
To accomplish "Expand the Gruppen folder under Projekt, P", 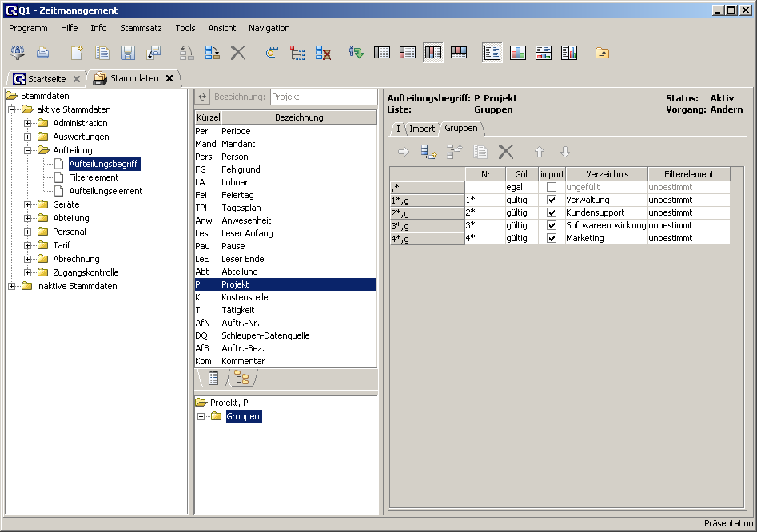I will (x=201, y=416).
